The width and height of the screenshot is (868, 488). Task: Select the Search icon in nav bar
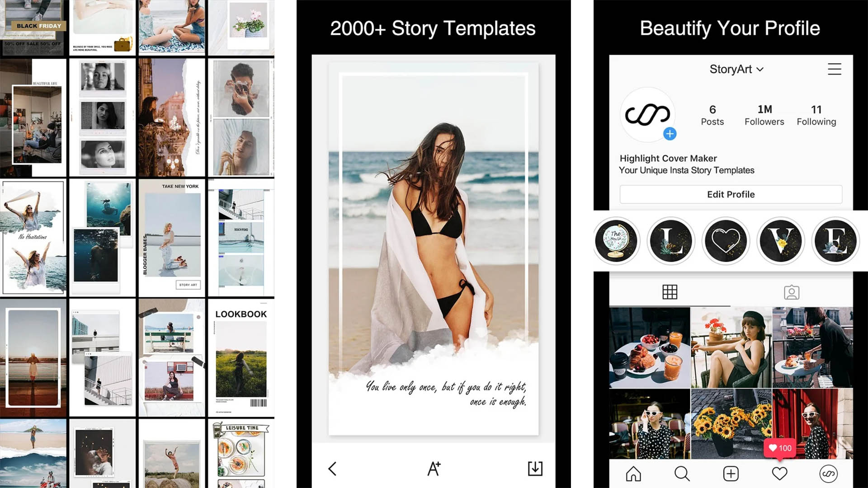pos(683,473)
